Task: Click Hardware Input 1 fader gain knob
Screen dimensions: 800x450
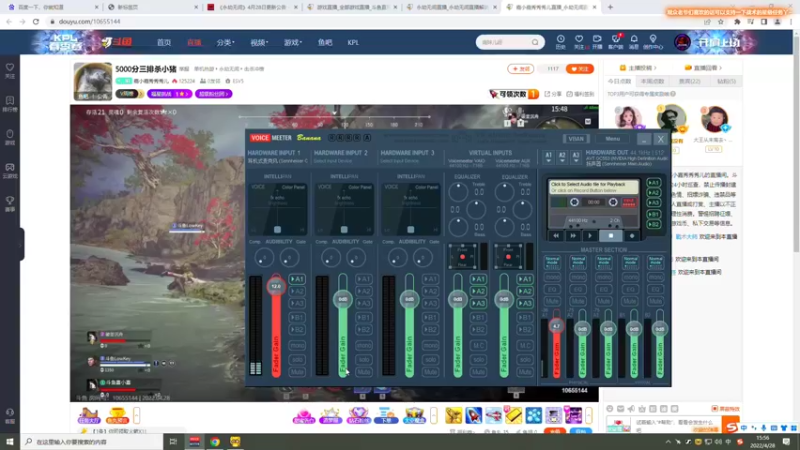Action: click(x=276, y=286)
